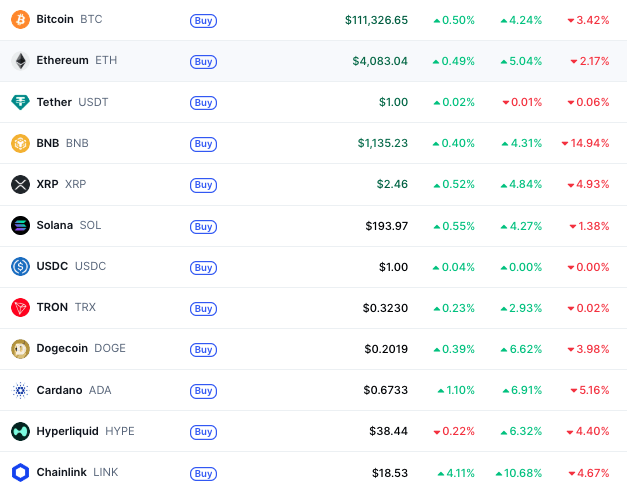This screenshot has height=492, width=627.
Task: Click the Hyperliquid coin logo
Action: [20, 431]
